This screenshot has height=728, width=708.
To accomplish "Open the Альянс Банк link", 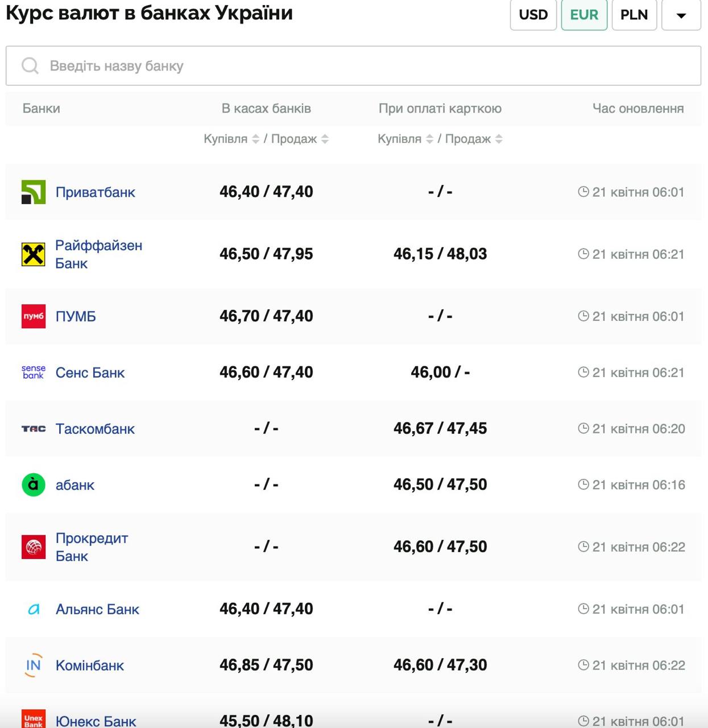I will [97, 609].
